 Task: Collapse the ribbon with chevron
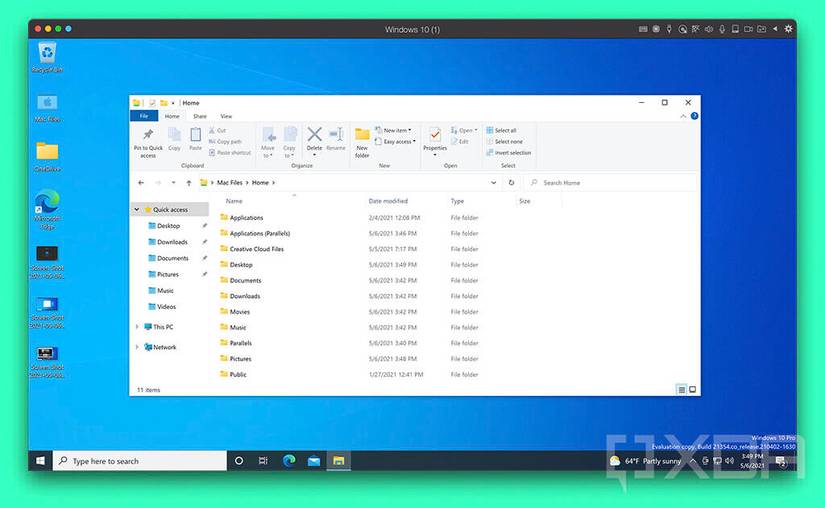(x=683, y=116)
